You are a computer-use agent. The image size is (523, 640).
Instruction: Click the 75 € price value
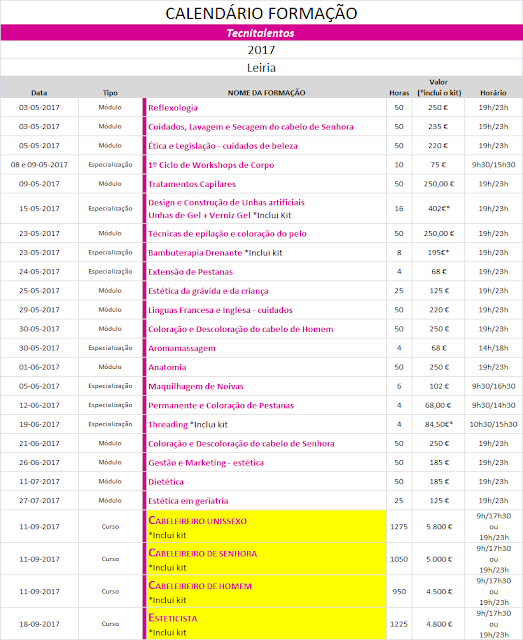pyautogui.click(x=438, y=165)
